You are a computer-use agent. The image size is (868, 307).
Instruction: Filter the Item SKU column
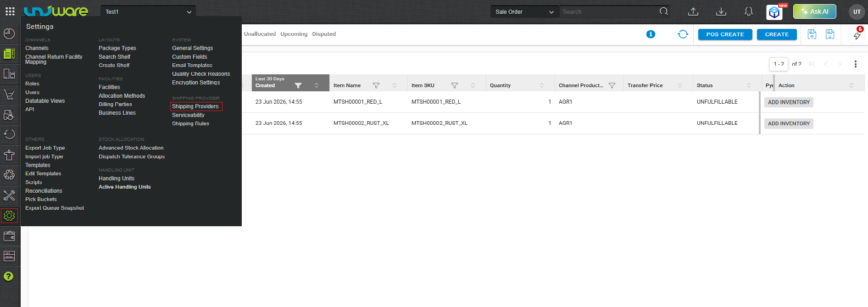coord(455,85)
